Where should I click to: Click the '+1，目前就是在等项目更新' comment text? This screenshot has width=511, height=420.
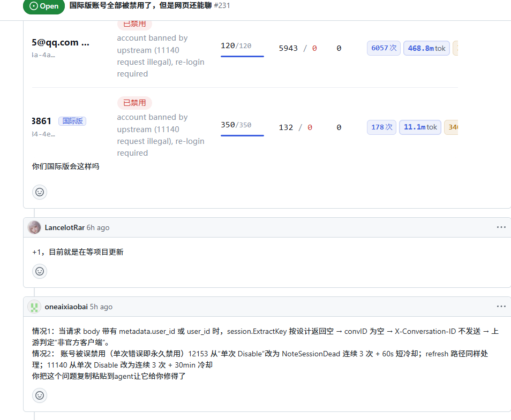[x=78, y=252]
